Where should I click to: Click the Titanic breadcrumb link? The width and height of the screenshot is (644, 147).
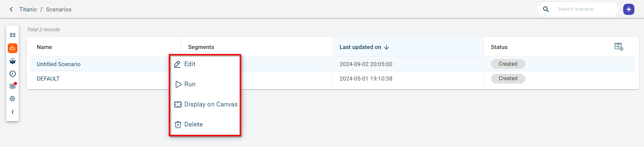click(28, 9)
